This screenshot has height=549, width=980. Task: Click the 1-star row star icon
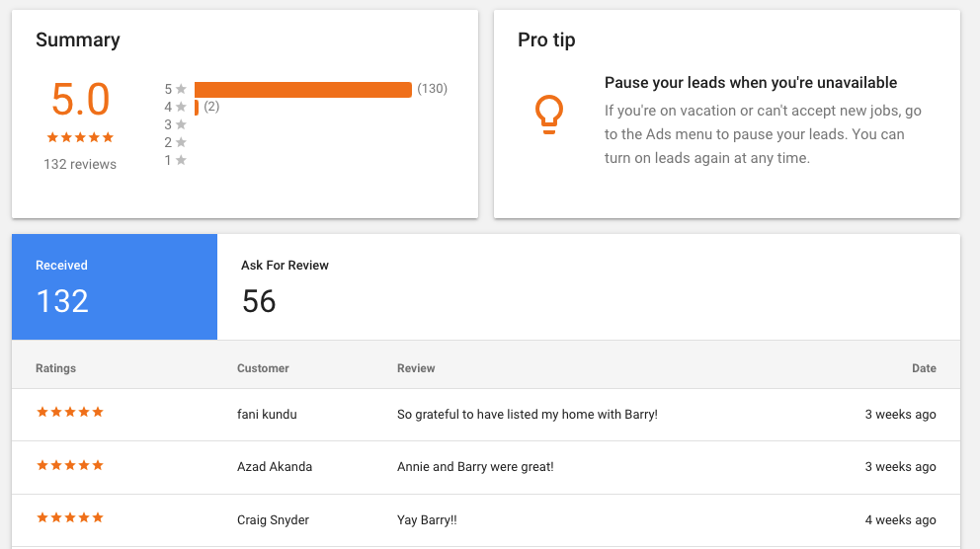pos(181,160)
